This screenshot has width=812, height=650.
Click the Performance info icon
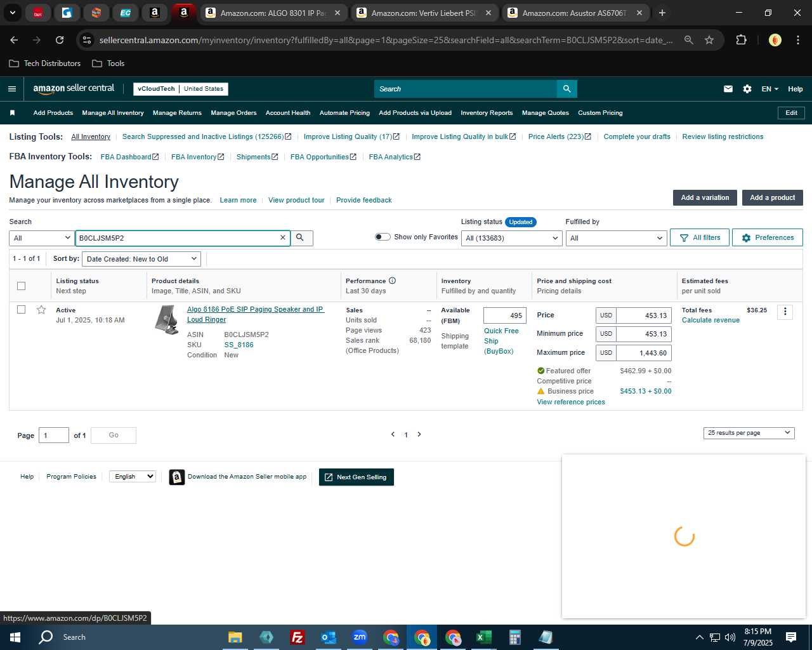pyautogui.click(x=392, y=281)
